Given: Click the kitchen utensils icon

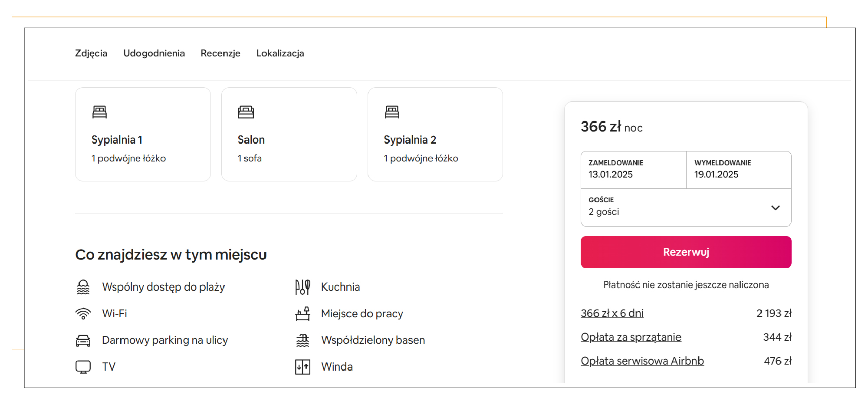Looking at the screenshot, I should point(302,287).
